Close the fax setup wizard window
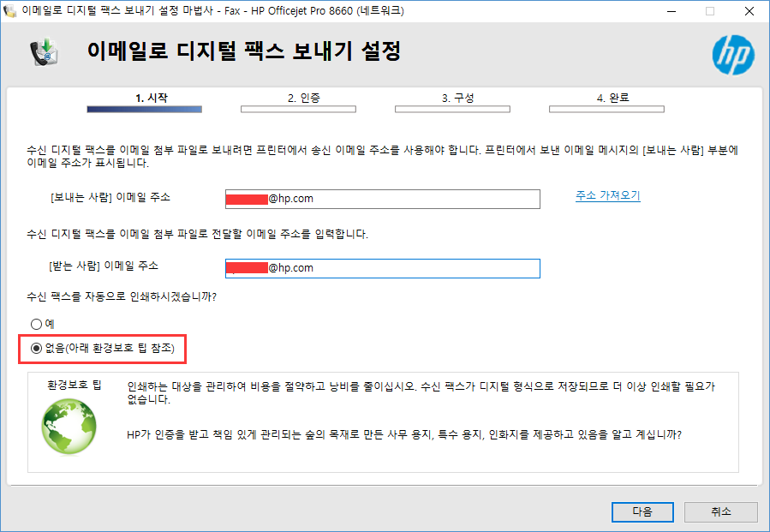Viewport: 770px width, 532px height. pos(749,11)
